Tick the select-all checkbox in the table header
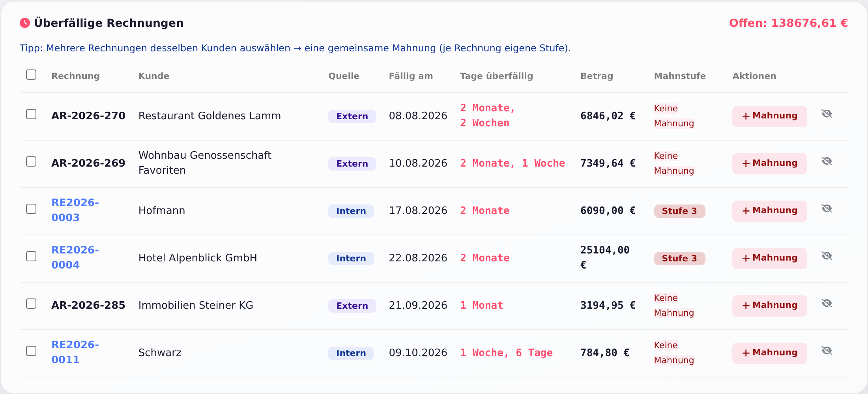The width and height of the screenshot is (868, 394). click(31, 75)
